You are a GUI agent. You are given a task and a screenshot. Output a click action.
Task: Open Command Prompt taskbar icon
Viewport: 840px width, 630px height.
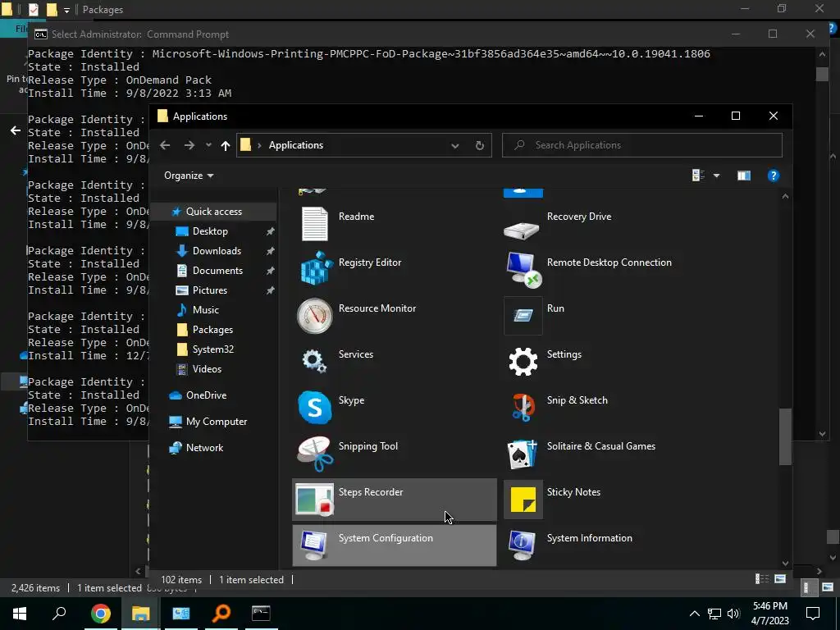click(261, 614)
